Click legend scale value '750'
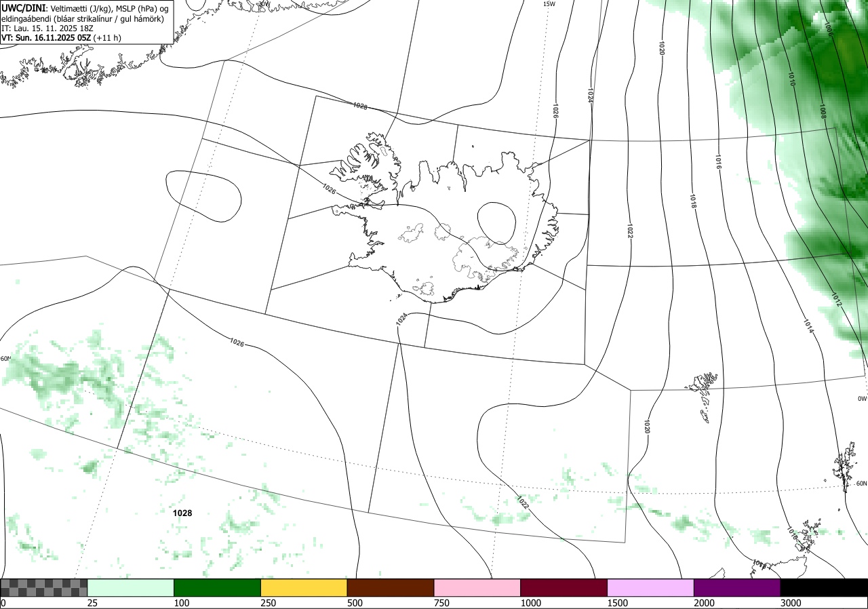 (x=441, y=603)
